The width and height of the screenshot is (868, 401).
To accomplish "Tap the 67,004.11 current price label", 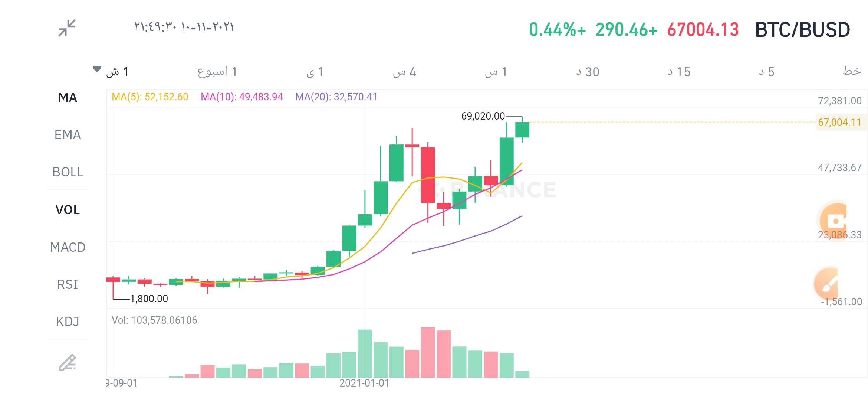I will pyautogui.click(x=839, y=122).
